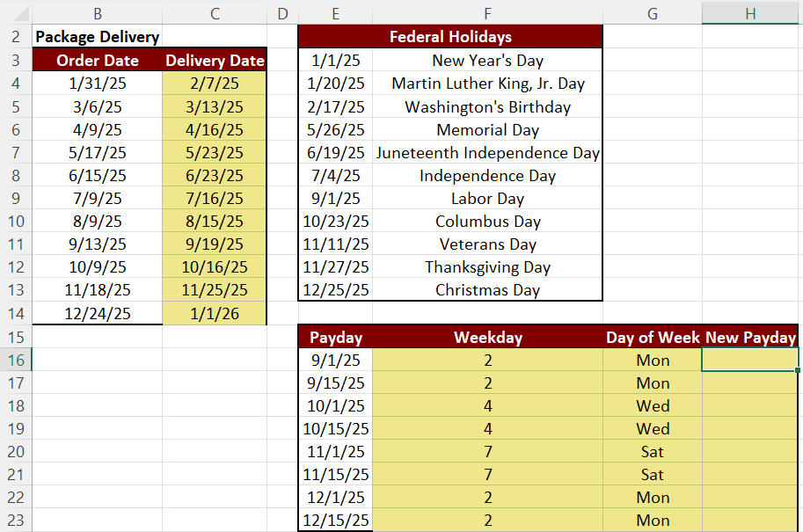Select the Package Delivery title cell
This screenshot has width=803, height=532.
point(97,37)
